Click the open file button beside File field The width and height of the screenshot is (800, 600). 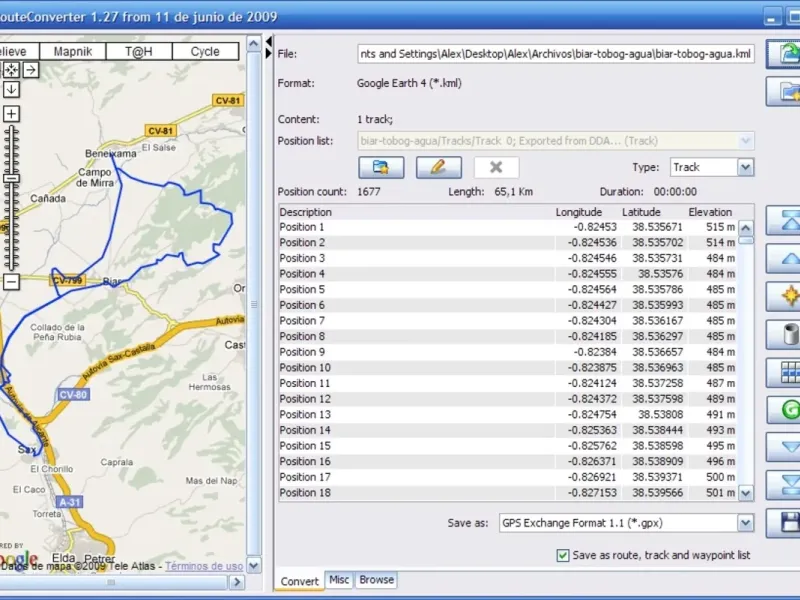point(784,54)
